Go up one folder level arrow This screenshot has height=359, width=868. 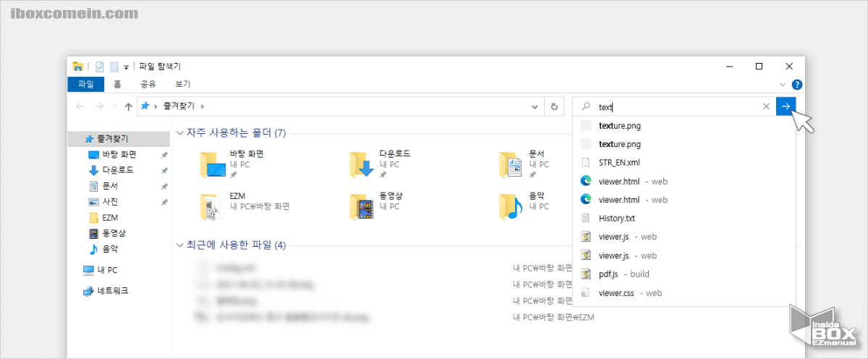click(128, 106)
